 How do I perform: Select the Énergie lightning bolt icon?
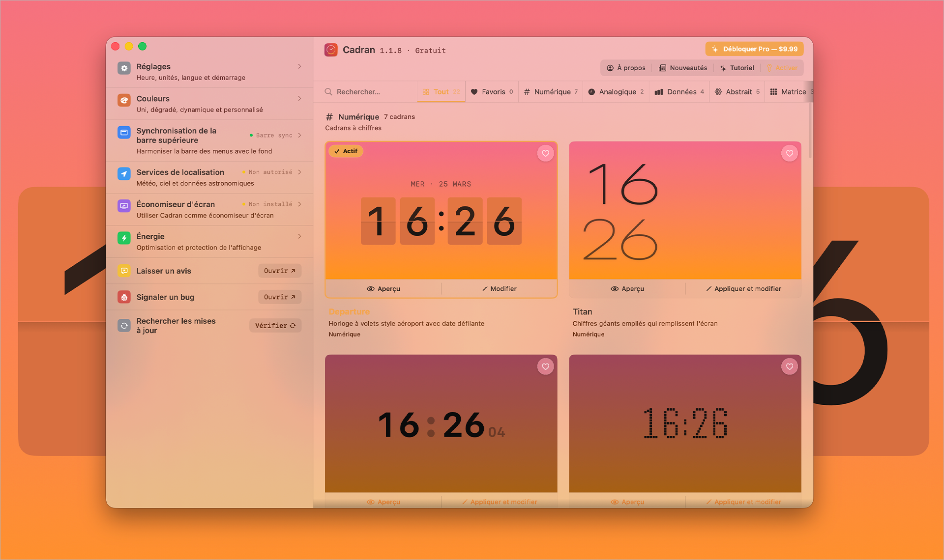[123, 238]
